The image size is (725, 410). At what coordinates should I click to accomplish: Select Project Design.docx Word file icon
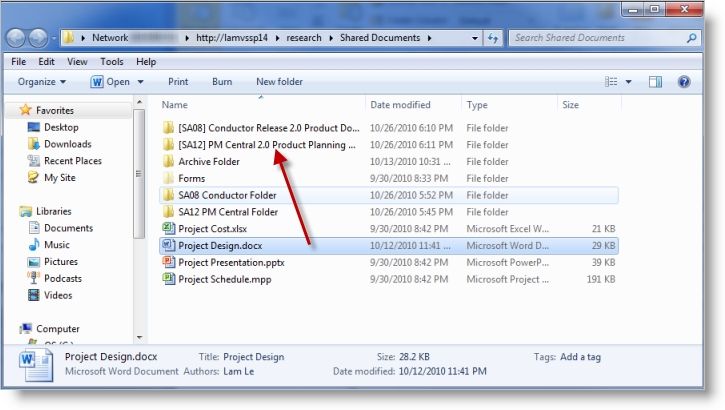168,245
